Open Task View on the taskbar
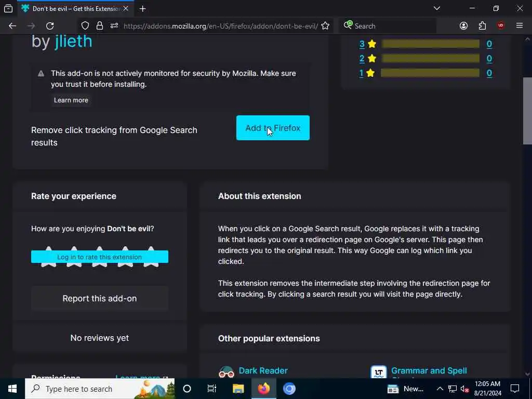The image size is (532, 399). [212, 389]
